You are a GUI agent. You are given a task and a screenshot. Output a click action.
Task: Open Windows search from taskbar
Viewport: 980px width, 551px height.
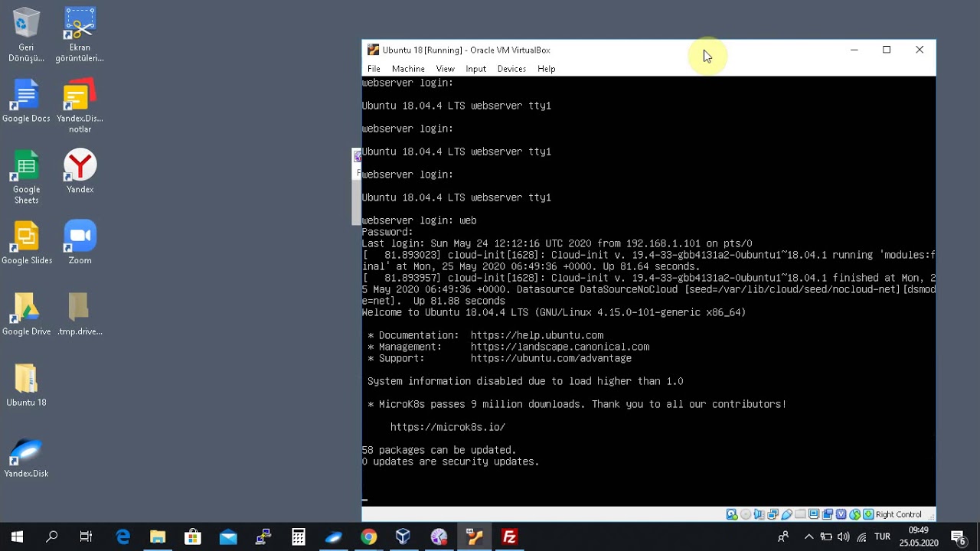51,537
